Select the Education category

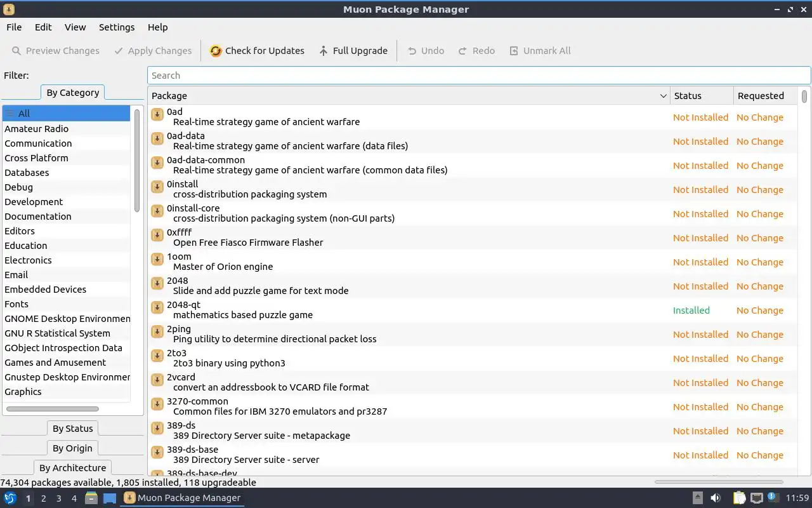pos(66,246)
